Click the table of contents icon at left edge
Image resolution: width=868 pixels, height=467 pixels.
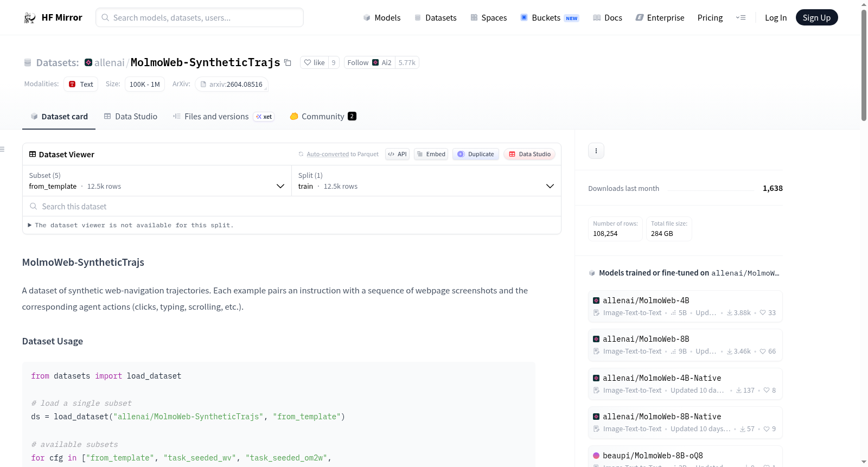[2, 149]
